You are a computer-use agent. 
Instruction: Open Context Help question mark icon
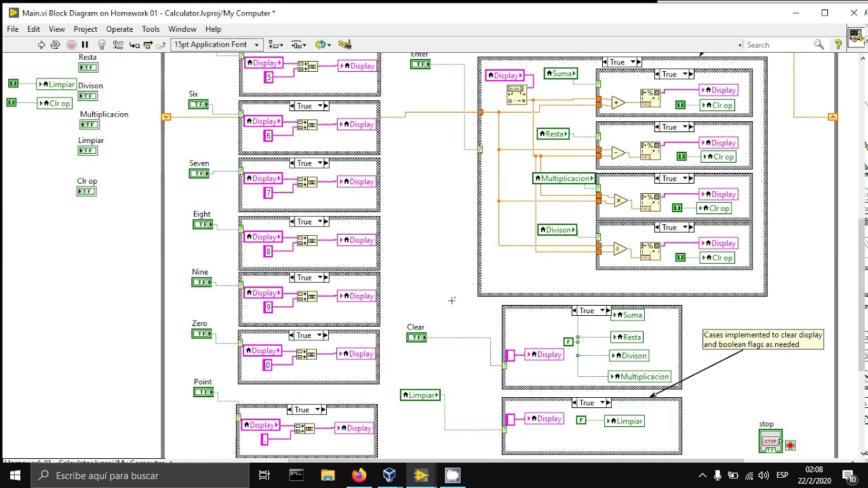[839, 45]
